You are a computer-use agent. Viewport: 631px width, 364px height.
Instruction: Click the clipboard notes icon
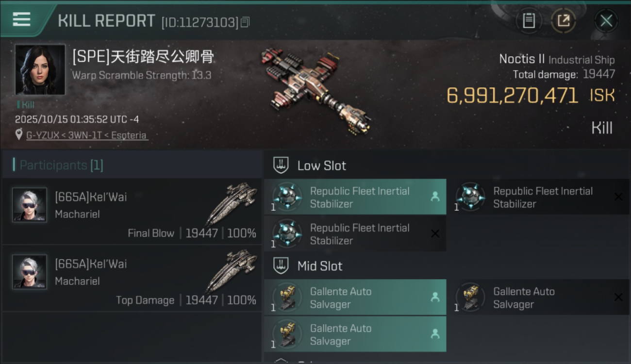click(x=529, y=21)
